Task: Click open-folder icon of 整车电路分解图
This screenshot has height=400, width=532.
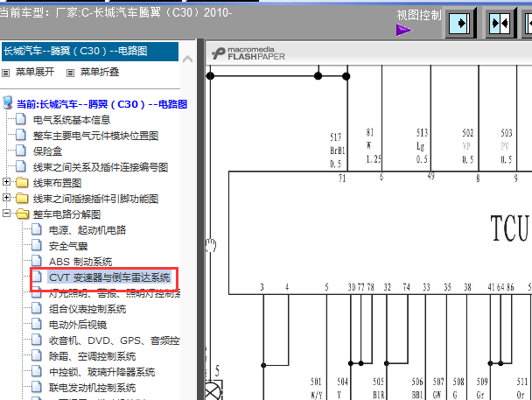Action: click(23, 214)
